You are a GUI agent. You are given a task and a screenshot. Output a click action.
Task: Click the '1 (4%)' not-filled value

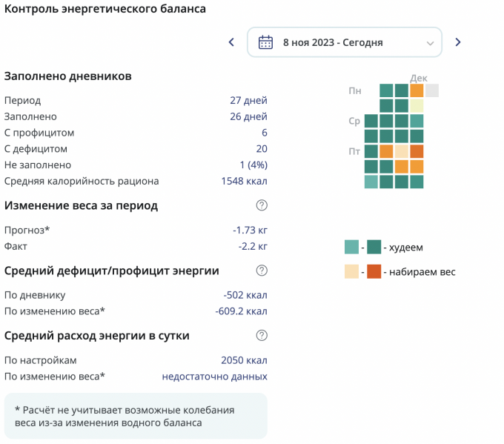click(253, 165)
